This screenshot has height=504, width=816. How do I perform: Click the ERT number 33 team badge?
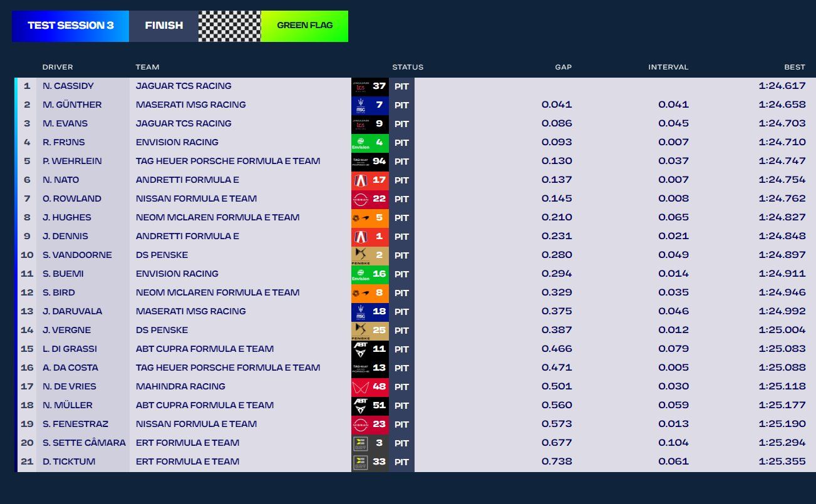[x=369, y=462]
